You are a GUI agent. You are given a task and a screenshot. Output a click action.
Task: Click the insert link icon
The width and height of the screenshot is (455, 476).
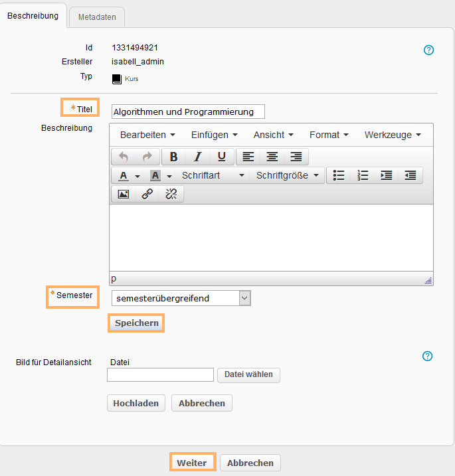[x=147, y=194]
